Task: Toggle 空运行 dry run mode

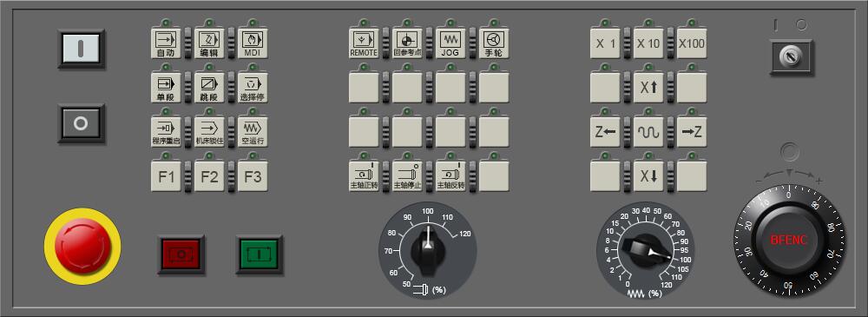Action: pyautogui.click(x=253, y=131)
